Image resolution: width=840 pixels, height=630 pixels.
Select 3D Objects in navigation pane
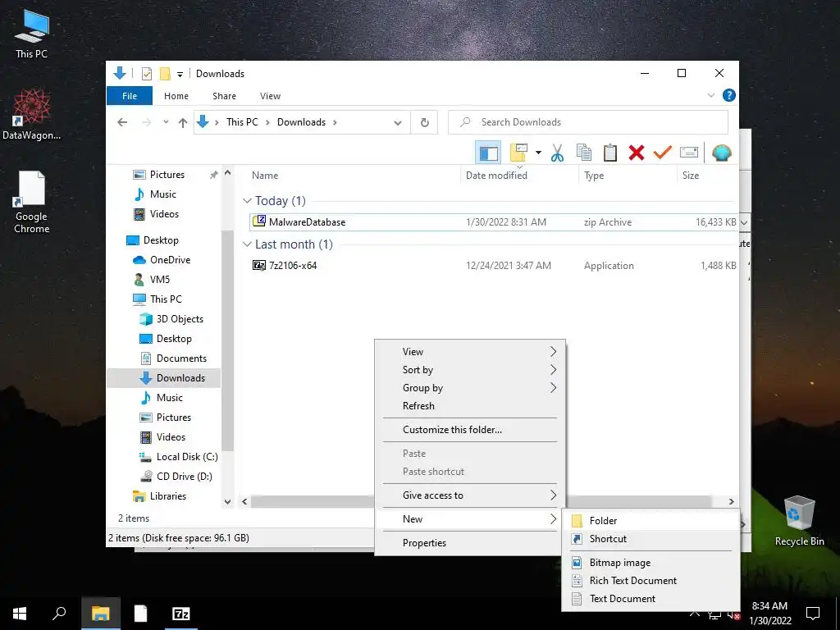[180, 319]
